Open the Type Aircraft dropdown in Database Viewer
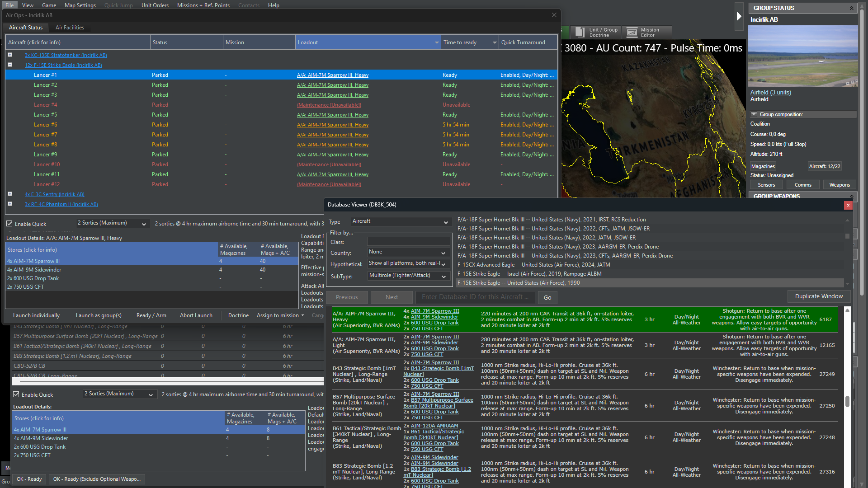 pyautogui.click(x=401, y=221)
